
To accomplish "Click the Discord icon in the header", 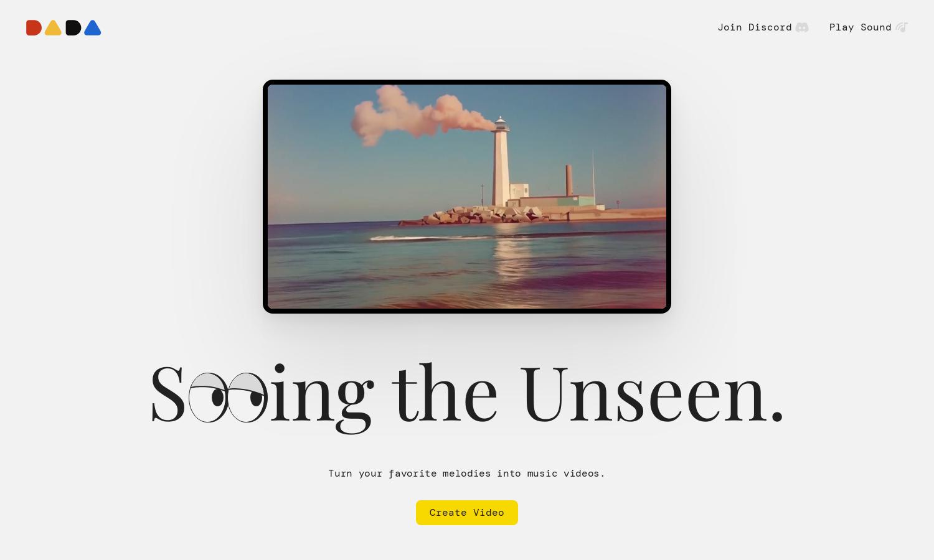I will [802, 27].
